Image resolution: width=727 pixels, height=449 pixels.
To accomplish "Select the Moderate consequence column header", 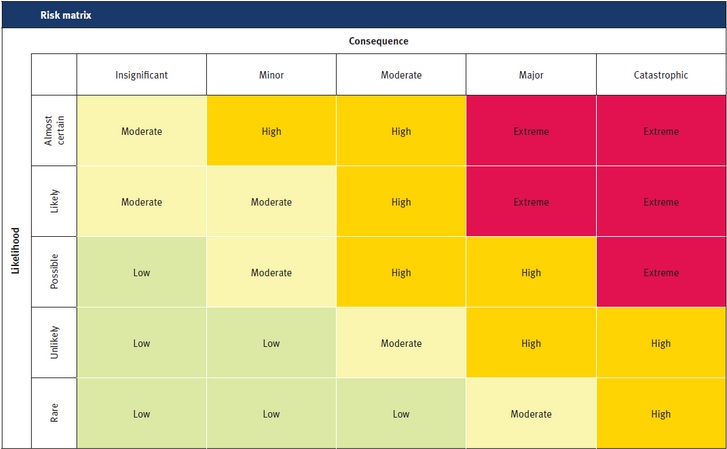I will [x=401, y=75].
